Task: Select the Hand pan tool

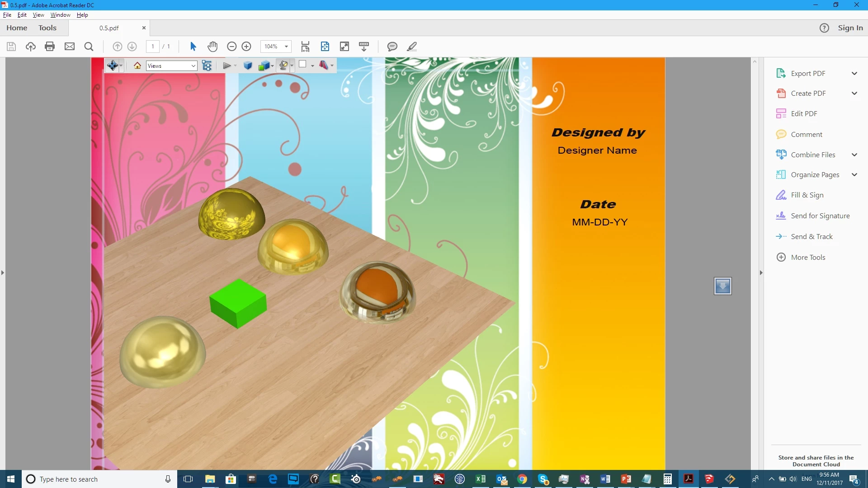Action: [x=212, y=47]
